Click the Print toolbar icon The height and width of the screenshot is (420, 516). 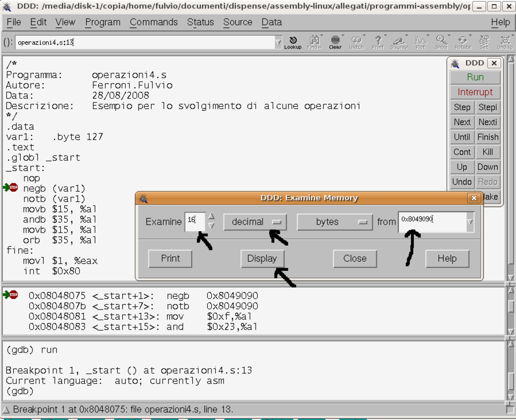pyautogui.click(x=378, y=42)
